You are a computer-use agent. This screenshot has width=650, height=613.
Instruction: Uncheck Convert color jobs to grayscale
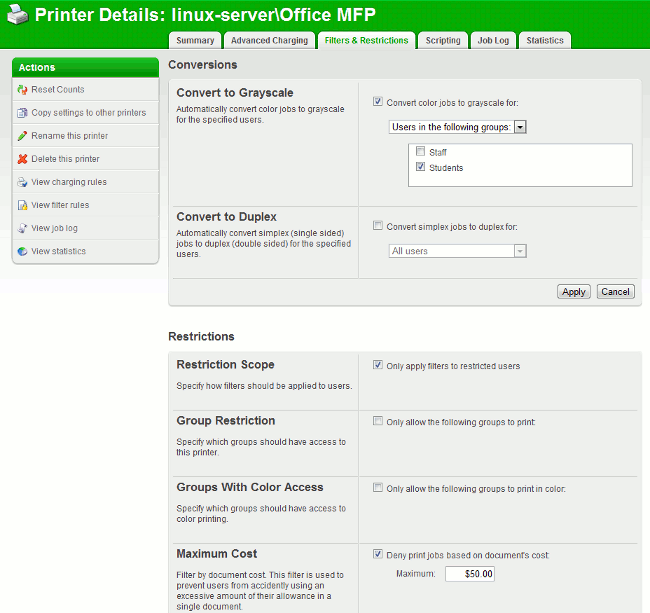(377, 102)
